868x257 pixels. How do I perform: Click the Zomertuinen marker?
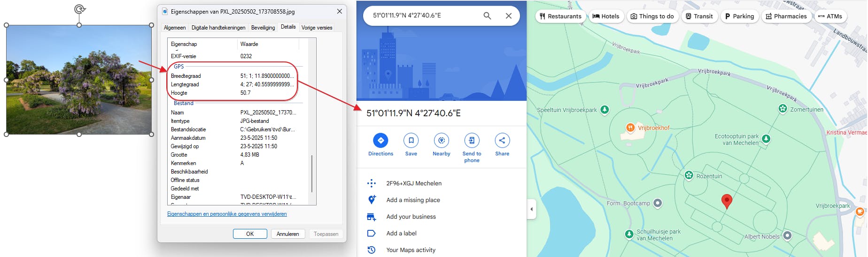tap(783, 109)
